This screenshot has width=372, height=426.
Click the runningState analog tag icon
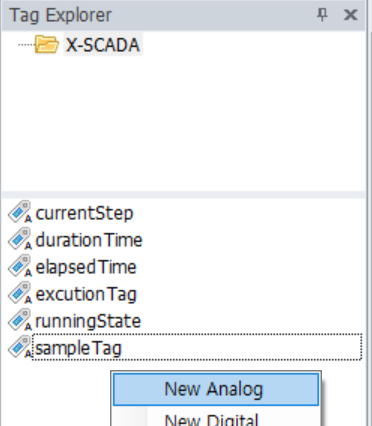click(20, 320)
